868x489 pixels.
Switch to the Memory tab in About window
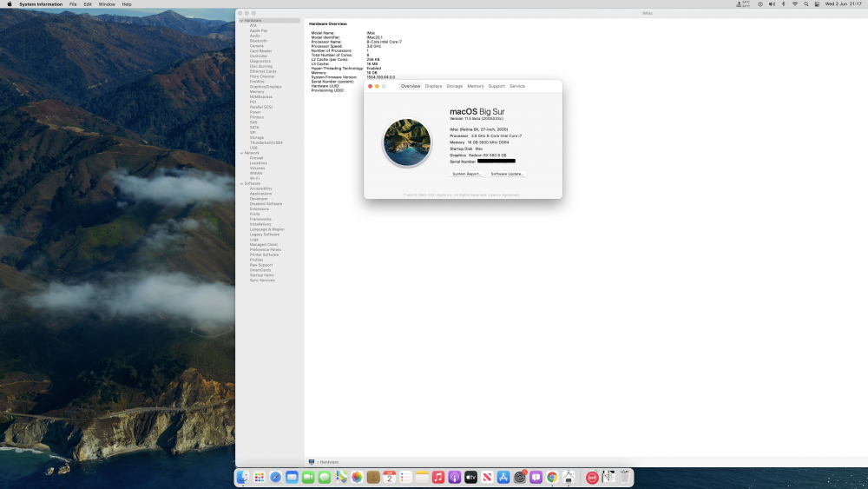tap(476, 86)
